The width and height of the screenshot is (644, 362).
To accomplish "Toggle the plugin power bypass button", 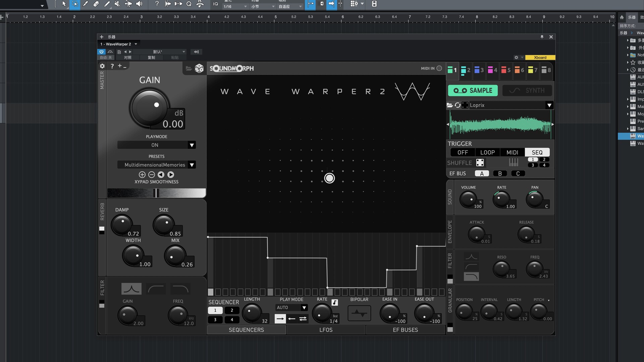I will (x=101, y=52).
